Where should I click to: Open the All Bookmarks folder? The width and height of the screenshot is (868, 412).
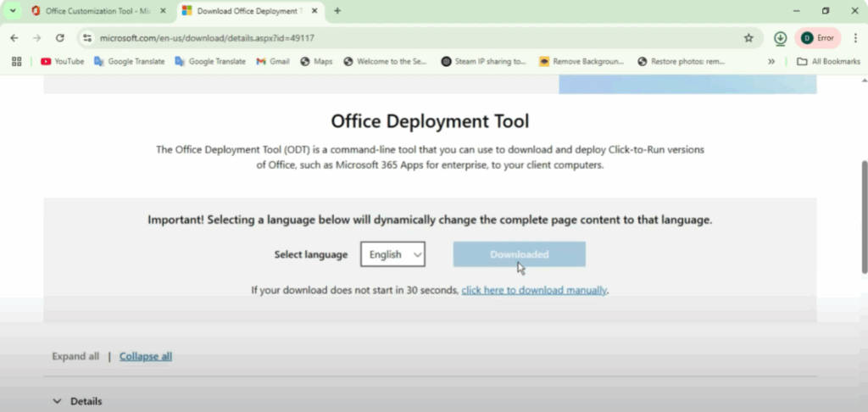[829, 62]
